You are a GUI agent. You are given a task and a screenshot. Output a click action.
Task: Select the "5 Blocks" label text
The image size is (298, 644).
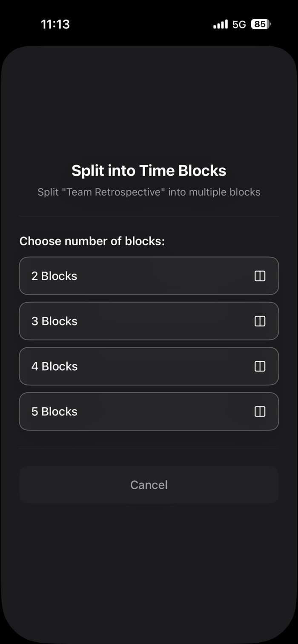tap(54, 411)
